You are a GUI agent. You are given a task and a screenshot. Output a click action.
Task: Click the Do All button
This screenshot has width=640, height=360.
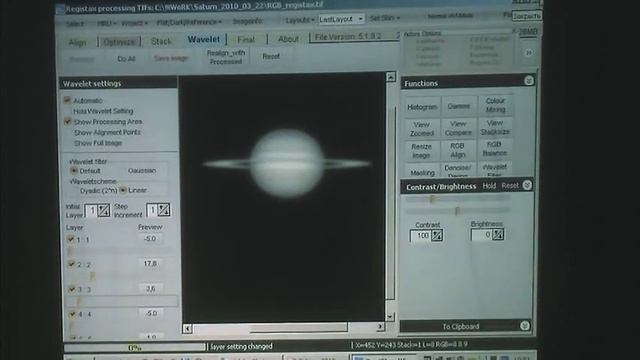tap(126, 59)
